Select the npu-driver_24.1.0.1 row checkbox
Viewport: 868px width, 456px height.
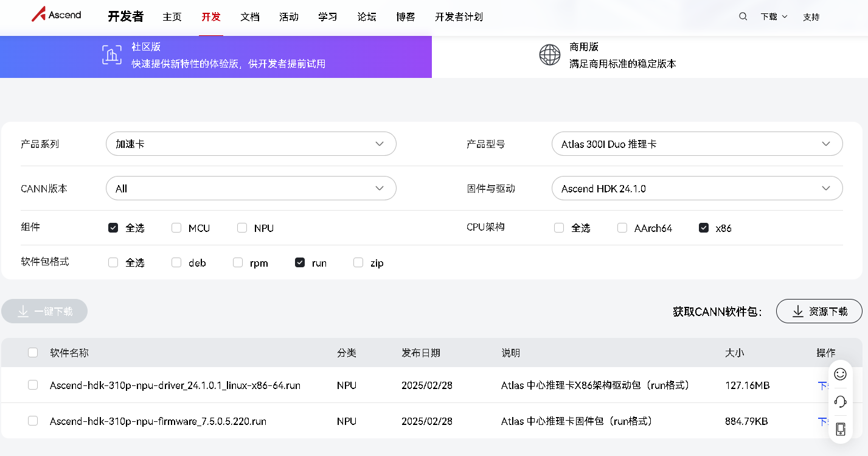[x=33, y=385]
